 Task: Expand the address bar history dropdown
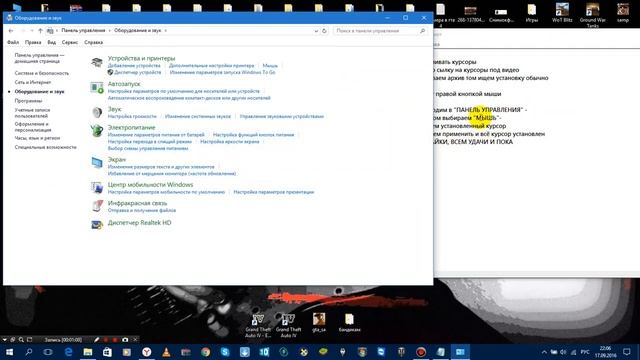(316, 31)
